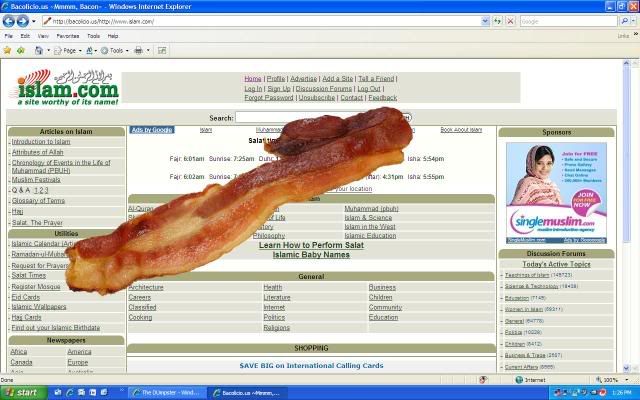
Task: Expand the Home button dropdown arrow
Action: coord(48,51)
